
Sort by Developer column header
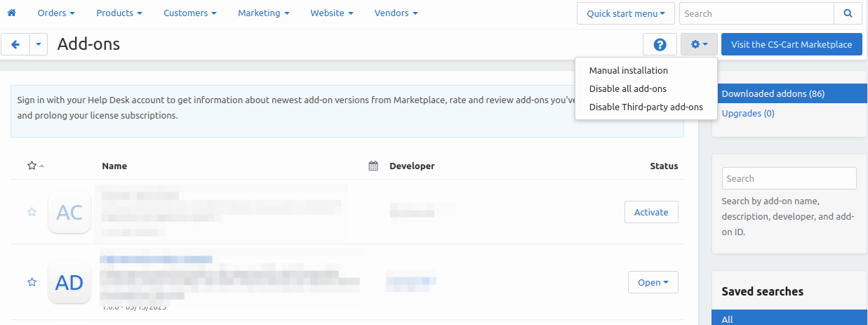[x=412, y=166]
